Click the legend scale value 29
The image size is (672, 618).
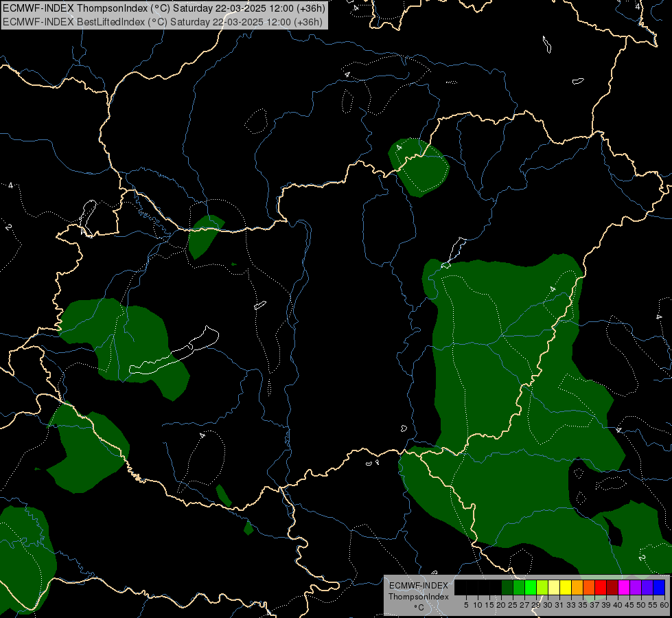[x=536, y=605]
